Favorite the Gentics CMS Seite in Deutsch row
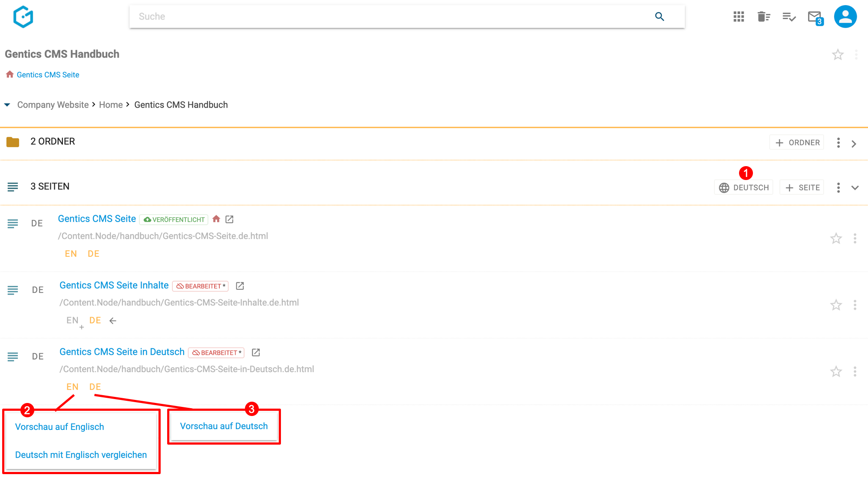This screenshot has height=488, width=868. [836, 372]
